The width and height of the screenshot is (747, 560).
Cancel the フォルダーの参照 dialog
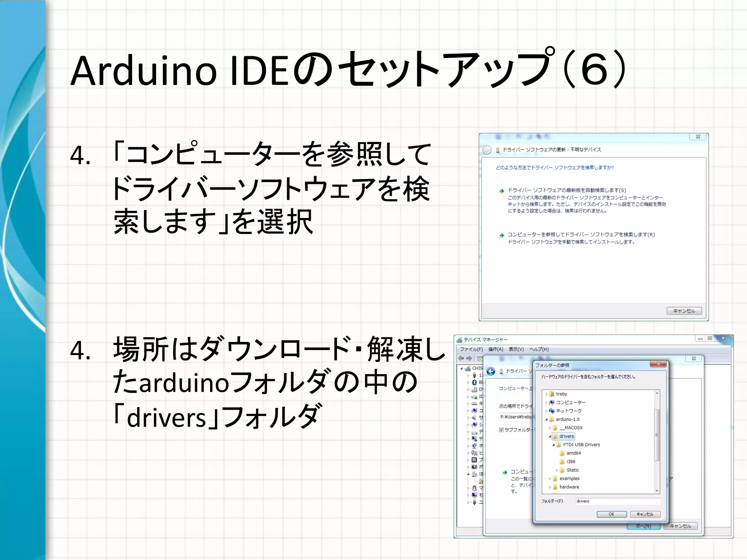pos(645,514)
